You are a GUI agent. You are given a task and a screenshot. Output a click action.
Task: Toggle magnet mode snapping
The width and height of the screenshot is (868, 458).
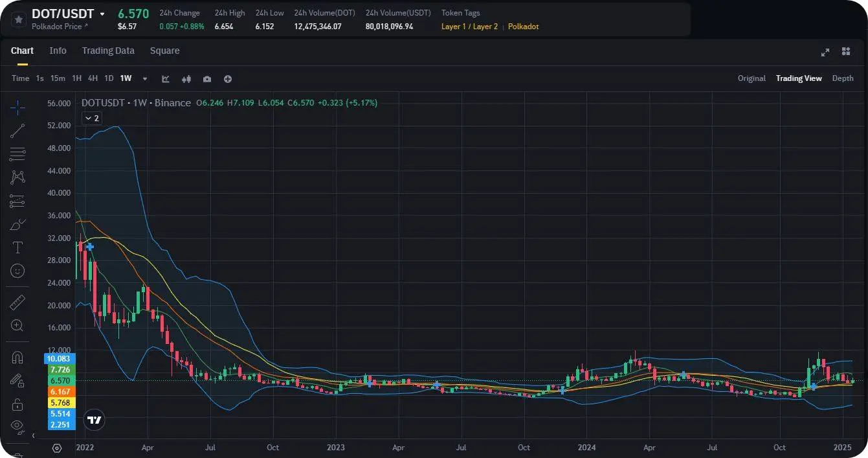[x=17, y=358]
